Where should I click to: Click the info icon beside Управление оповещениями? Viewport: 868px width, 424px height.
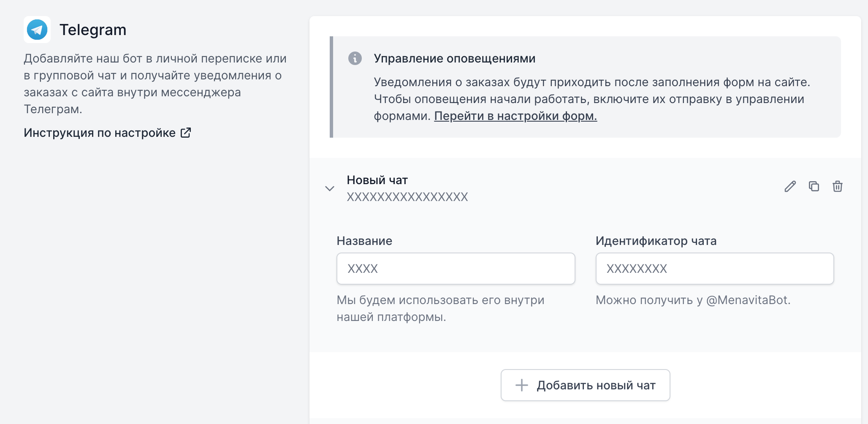tap(355, 58)
